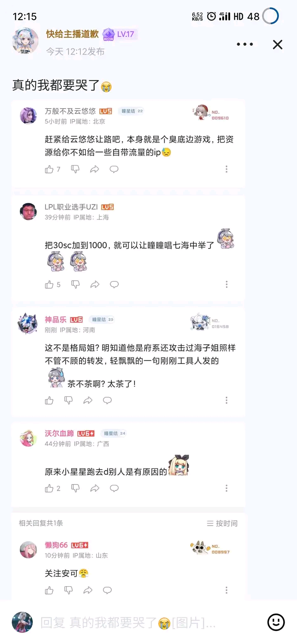Close the post detail view
The height and width of the screenshot is (644, 297).
(x=278, y=45)
